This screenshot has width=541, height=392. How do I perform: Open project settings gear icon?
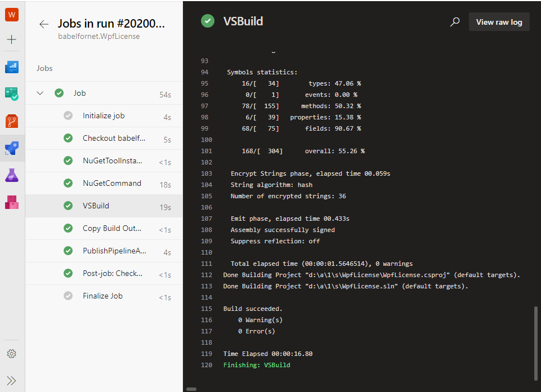(x=11, y=354)
